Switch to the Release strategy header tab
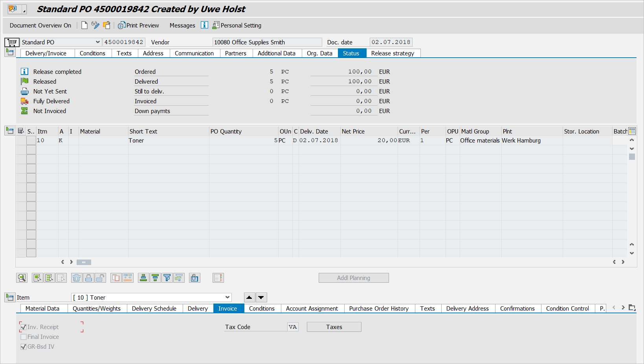The image size is (644, 364). pos(393,53)
